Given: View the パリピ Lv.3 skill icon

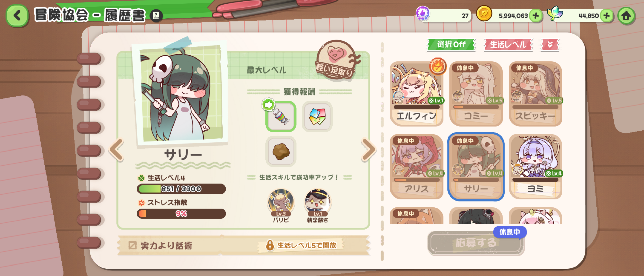Looking at the screenshot, I should [281, 206].
